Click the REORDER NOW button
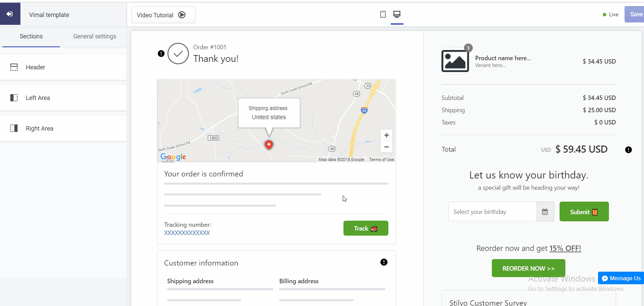The image size is (644, 306). coord(528,268)
